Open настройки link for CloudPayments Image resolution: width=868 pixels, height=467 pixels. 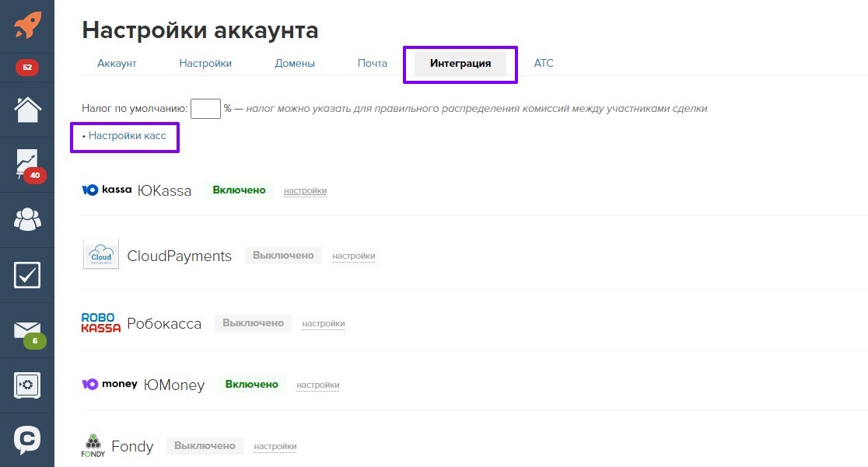(x=354, y=256)
